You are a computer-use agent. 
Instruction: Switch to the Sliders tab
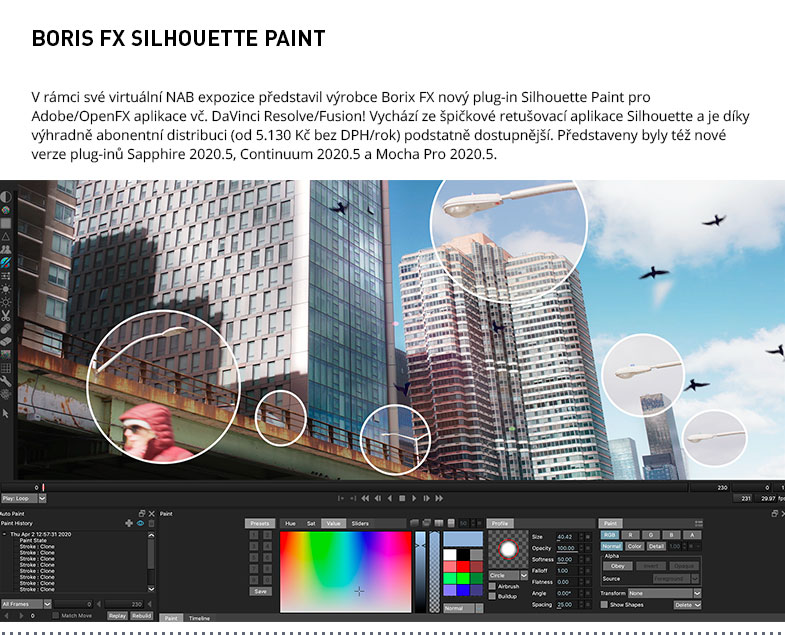(x=360, y=523)
